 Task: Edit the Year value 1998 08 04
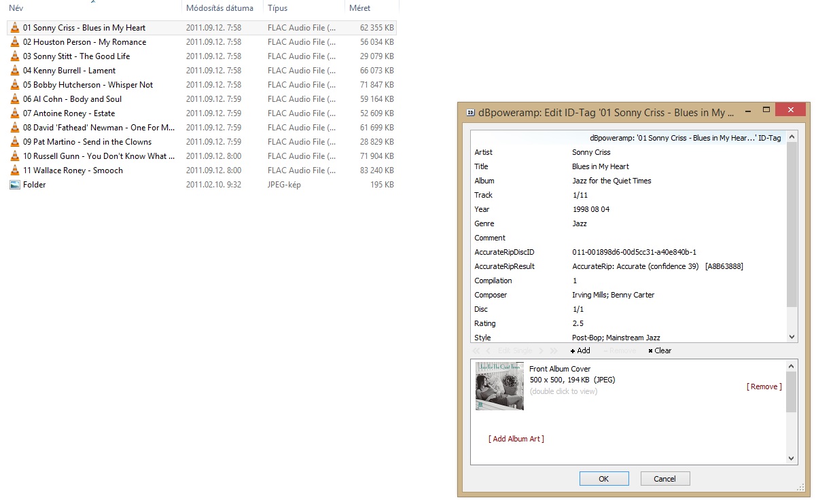pyautogui.click(x=591, y=209)
